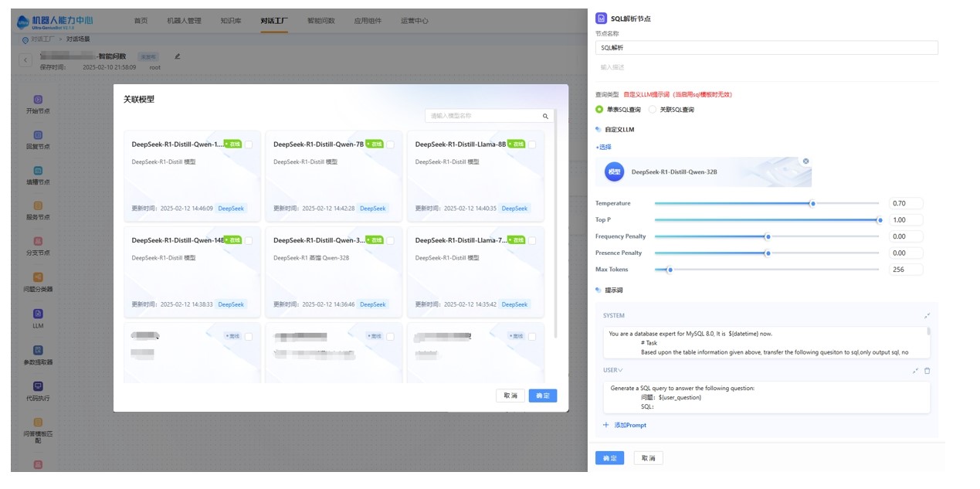Select the 关联SQL查询 radio option

pyautogui.click(x=653, y=110)
